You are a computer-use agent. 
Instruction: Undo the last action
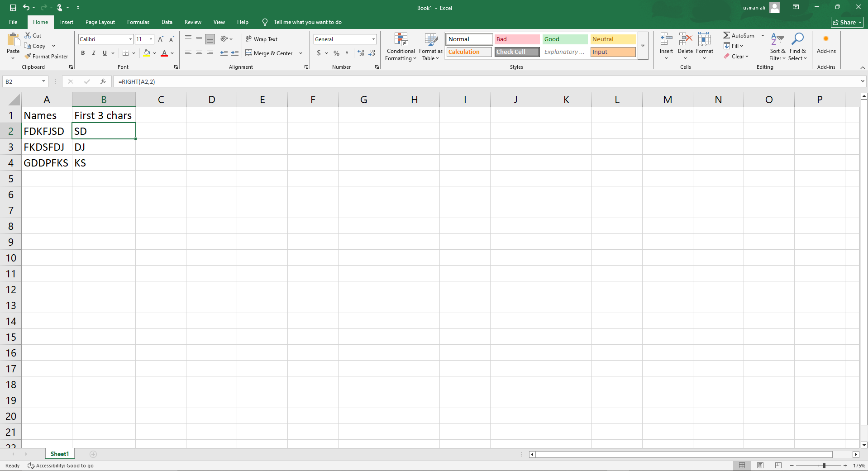point(26,8)
